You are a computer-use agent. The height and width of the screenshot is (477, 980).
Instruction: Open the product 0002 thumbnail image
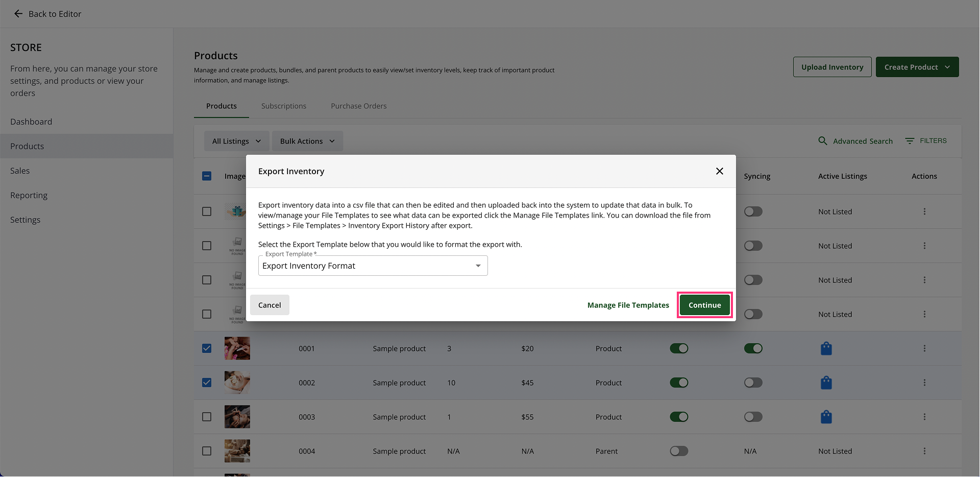click(x=237, y=383)
